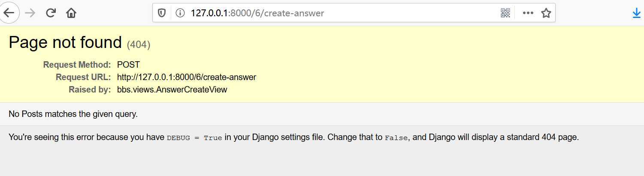Click the (404) status code text
644x176 pixels.
139,44
